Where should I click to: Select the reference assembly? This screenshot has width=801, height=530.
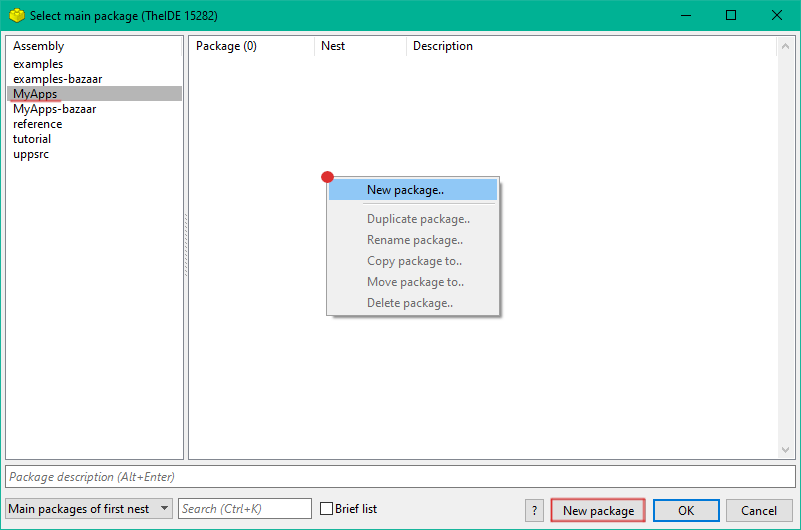coord(37,124)
